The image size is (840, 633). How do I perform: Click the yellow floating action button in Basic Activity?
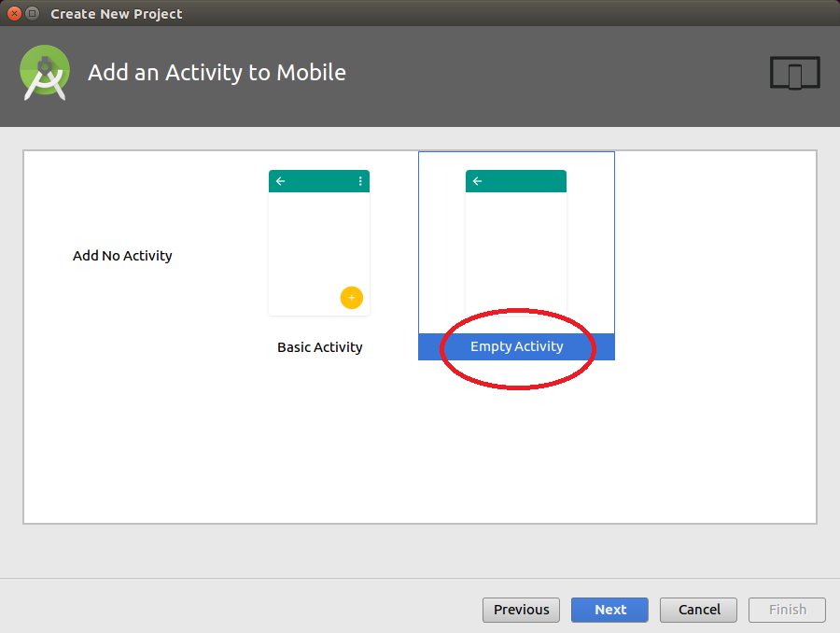click(352, 298)
